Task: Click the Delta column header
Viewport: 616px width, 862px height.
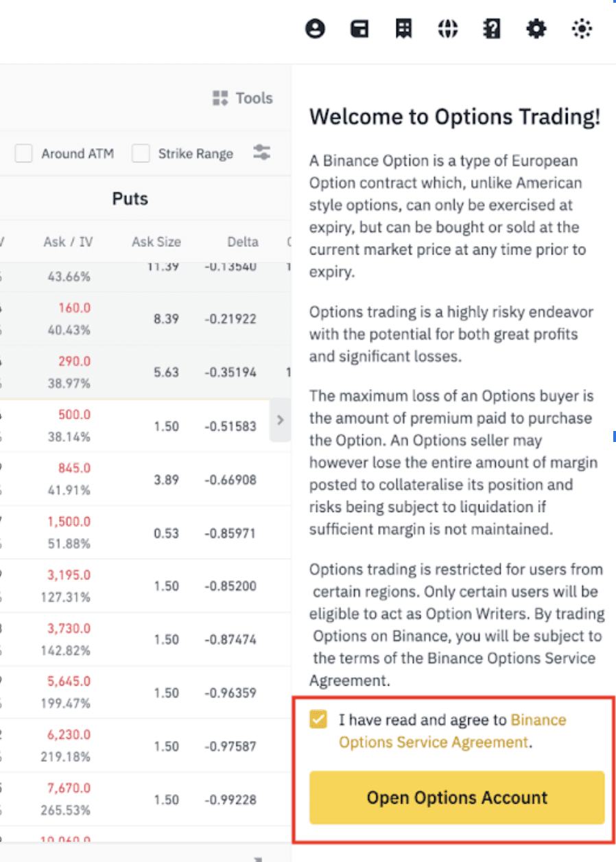Action: click(243, 242)
